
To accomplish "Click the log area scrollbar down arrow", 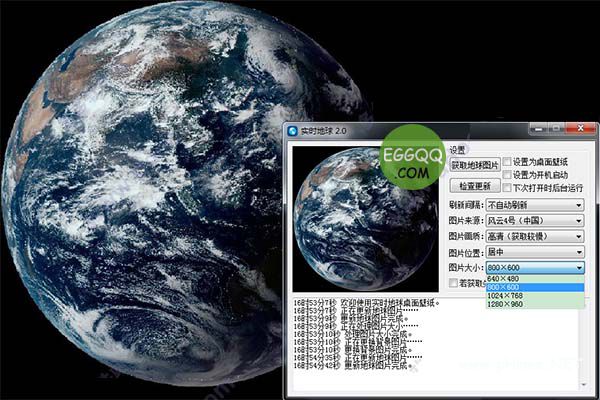I will [584, 385].
